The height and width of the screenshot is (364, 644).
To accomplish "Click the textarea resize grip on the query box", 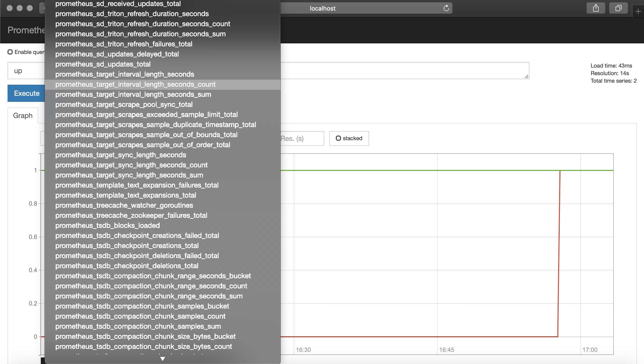I will click(527, 76).
